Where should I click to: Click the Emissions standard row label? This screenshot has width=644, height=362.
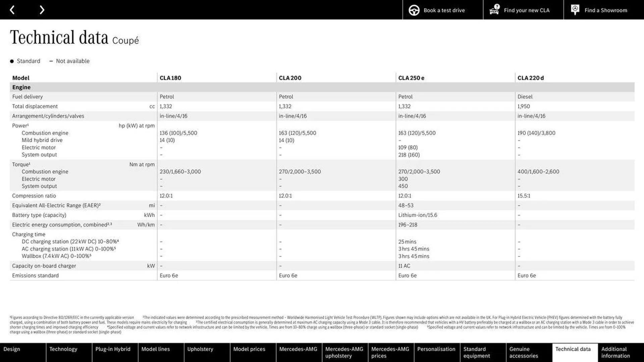pos(35,276)
